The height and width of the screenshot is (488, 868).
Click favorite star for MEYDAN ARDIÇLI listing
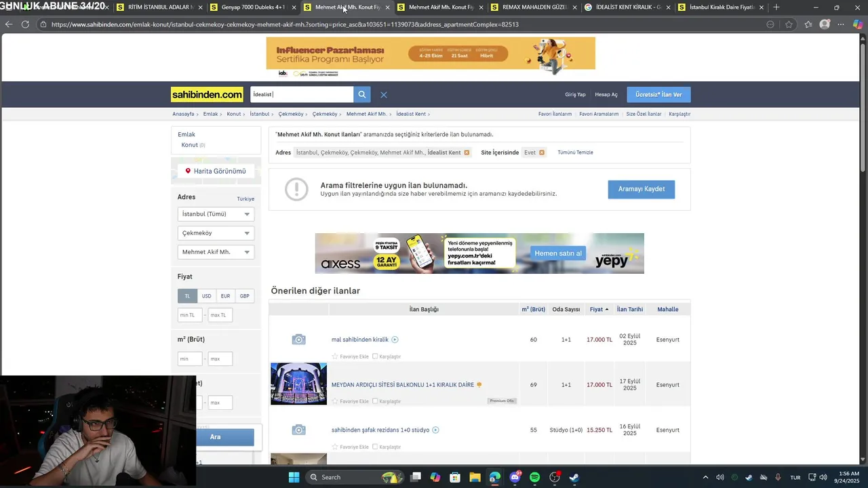coord(335,401)
